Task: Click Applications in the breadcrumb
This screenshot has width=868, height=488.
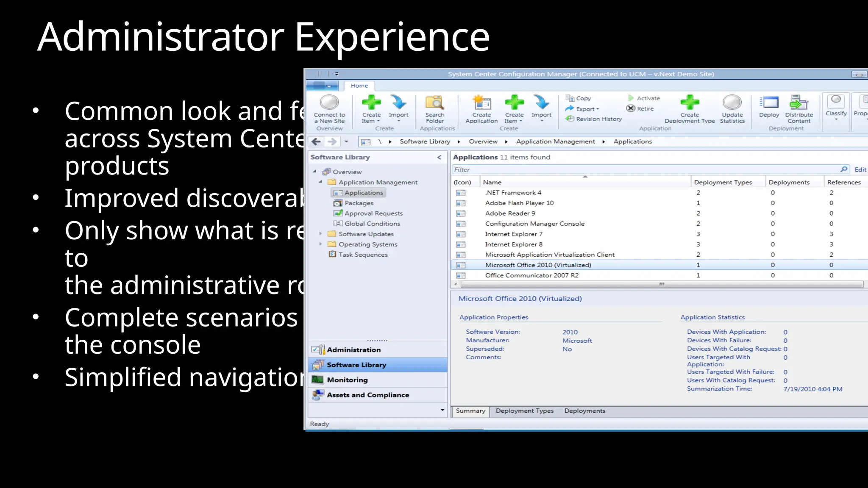Action: [632, 141]
